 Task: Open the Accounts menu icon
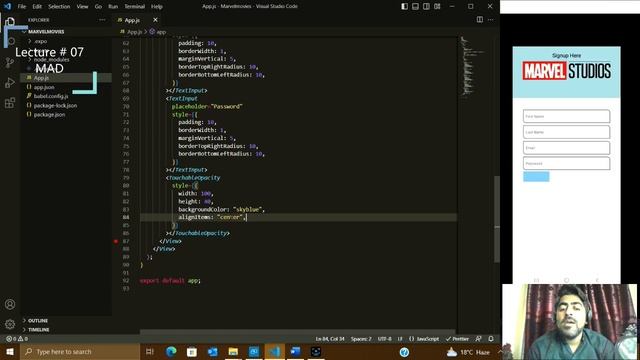click(10, 304)
